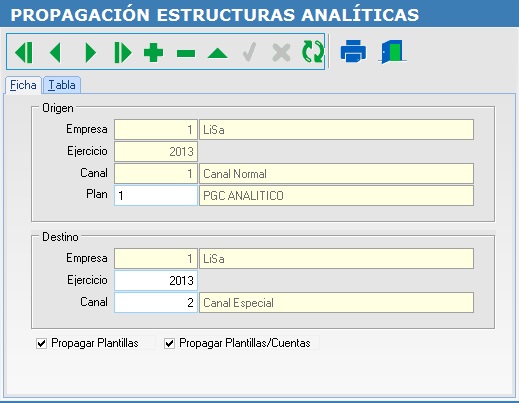Click the grey X cancel icon
Screen dimensions: 519x403
pos(281,53)
